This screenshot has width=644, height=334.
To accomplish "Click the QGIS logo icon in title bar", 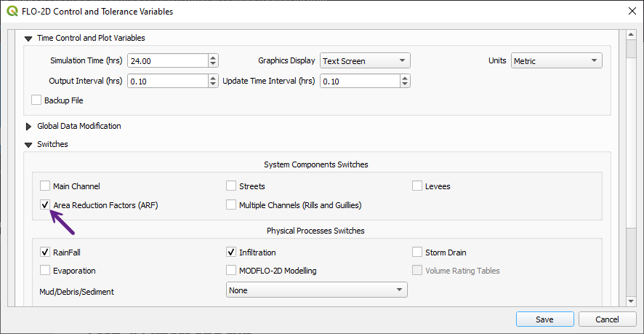I will point(12,12).
